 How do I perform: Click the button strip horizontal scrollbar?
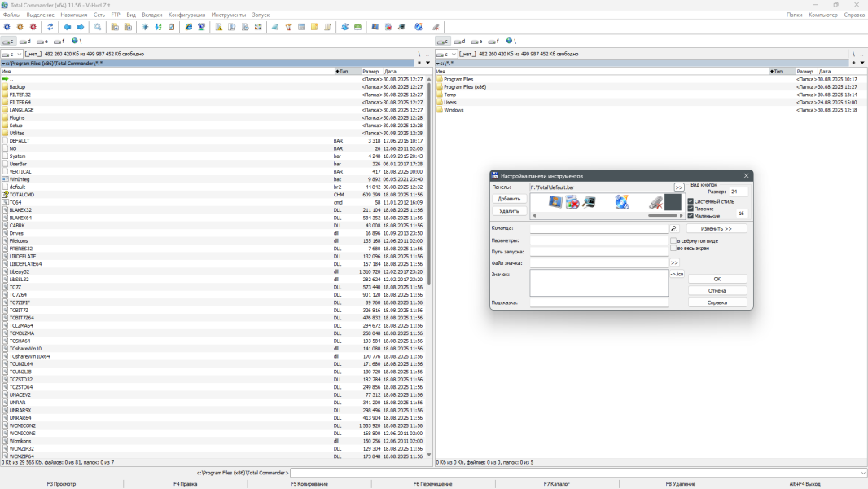[604, 215]
